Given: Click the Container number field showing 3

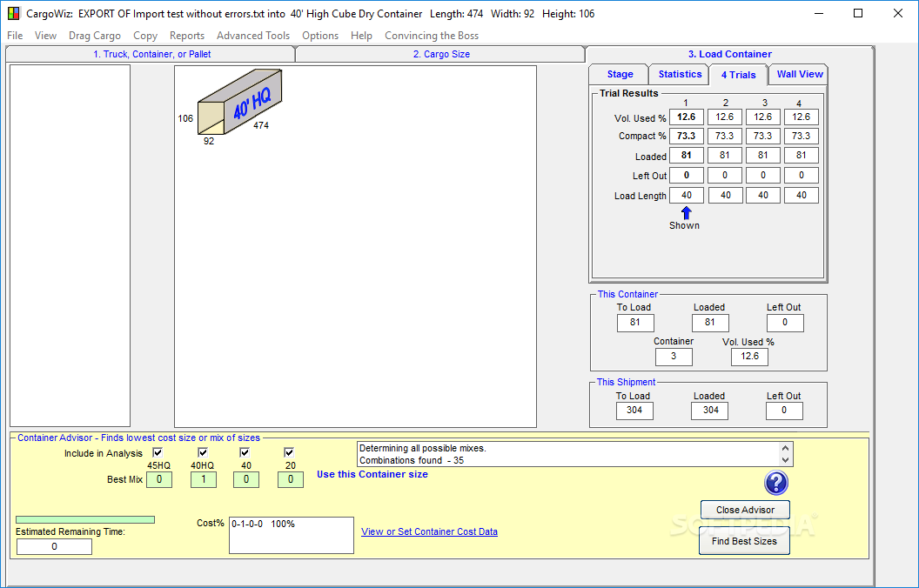Looking at the screenshot, I should pos(674,357).
